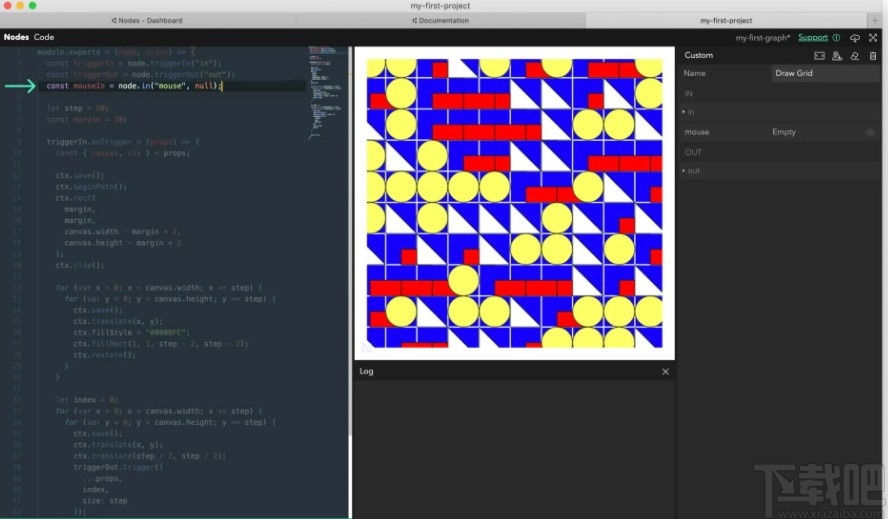Click the macOS green maximize window button
This screenshot has height=519, width=888.
(32, 6)
